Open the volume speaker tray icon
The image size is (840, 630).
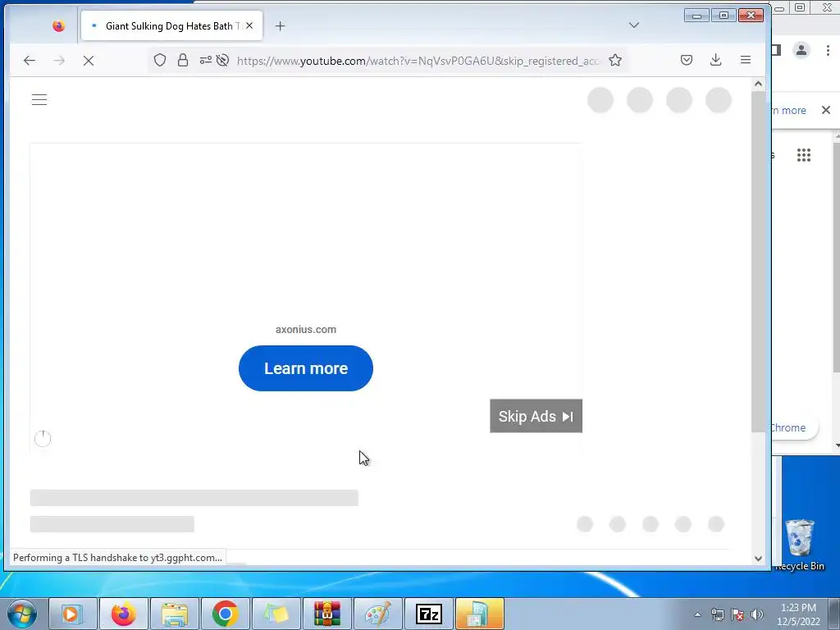[757, 614]
